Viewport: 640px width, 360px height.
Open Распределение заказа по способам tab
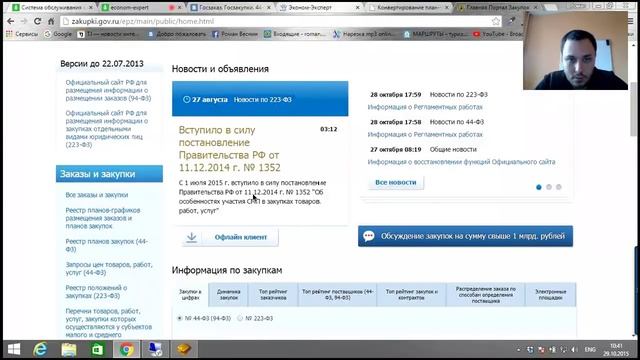point(485,295)
